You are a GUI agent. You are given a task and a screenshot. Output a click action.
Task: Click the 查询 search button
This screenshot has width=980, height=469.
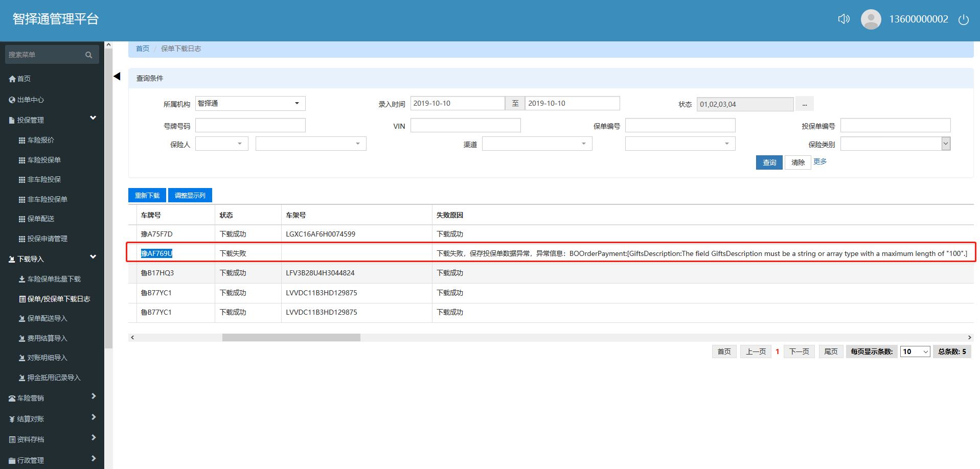[769, 162]
